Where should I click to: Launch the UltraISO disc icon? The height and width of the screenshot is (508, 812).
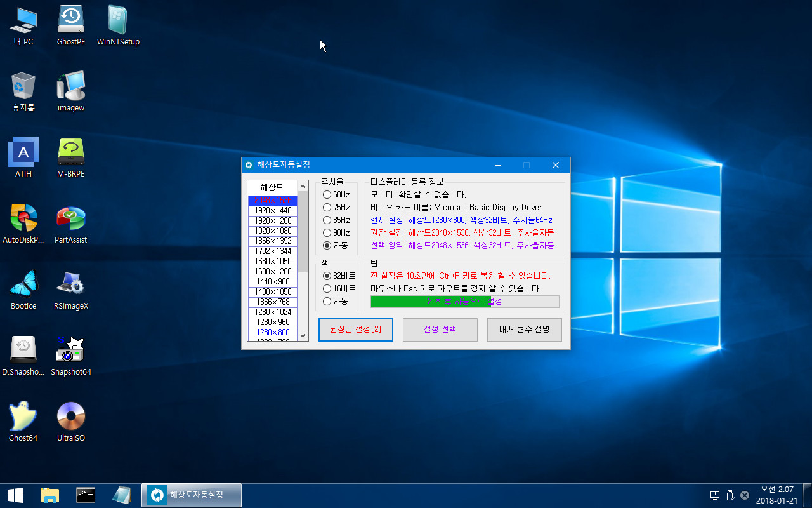coord(71,422)
